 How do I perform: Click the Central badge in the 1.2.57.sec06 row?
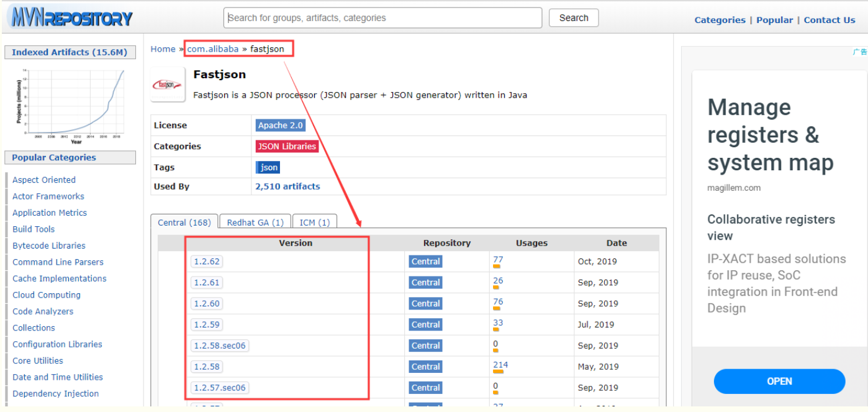pyautogui.click(x=426, y=388)
